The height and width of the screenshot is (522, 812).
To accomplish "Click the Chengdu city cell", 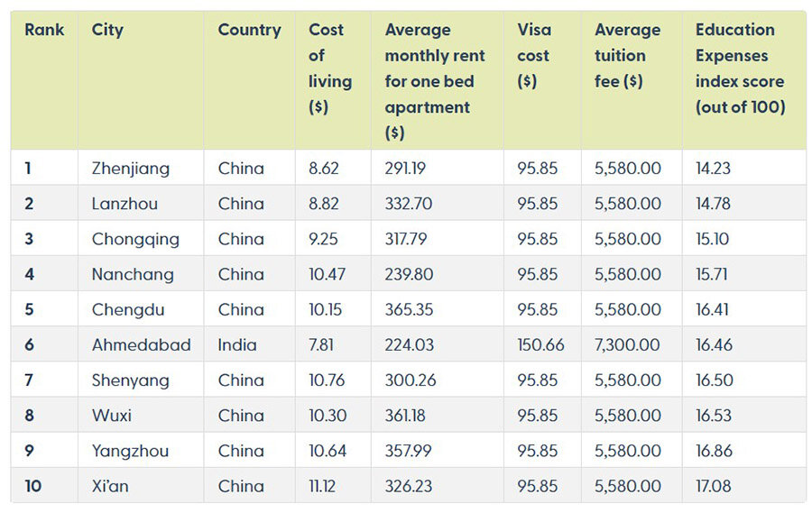I will pos(128,309).
